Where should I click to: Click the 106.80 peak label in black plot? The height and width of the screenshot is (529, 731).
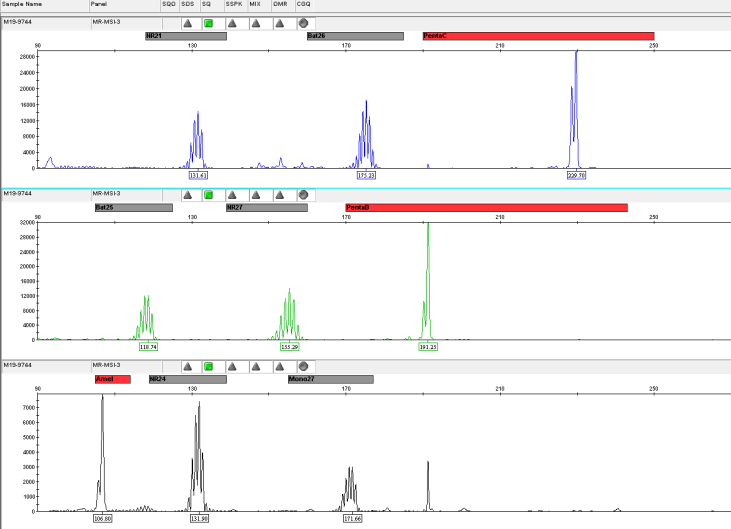102,519
